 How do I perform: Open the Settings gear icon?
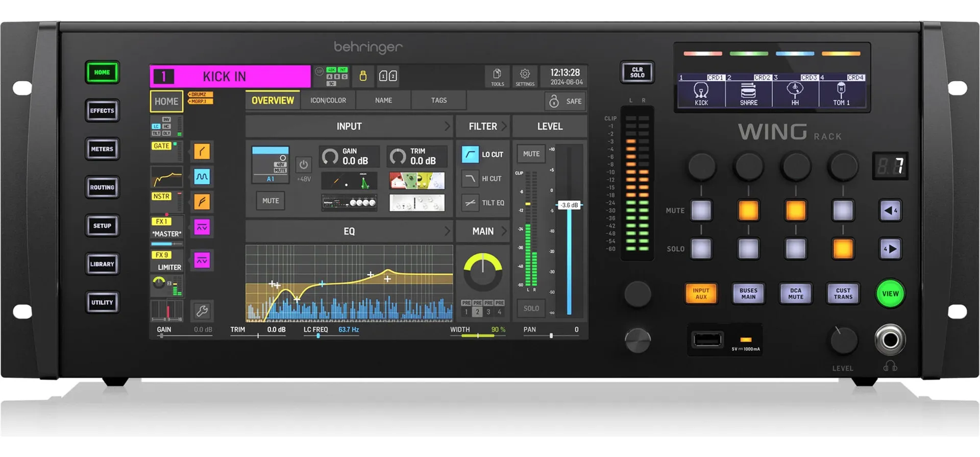point(525,76)
